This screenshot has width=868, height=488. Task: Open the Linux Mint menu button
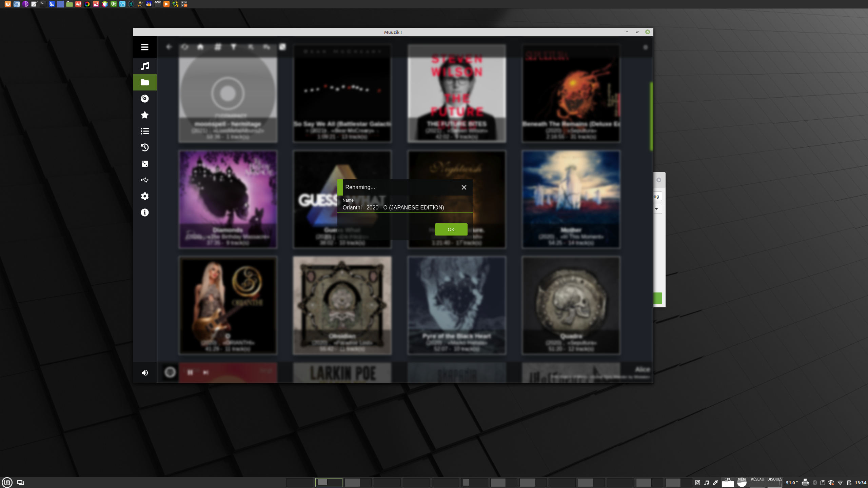[x=7, y=482]
